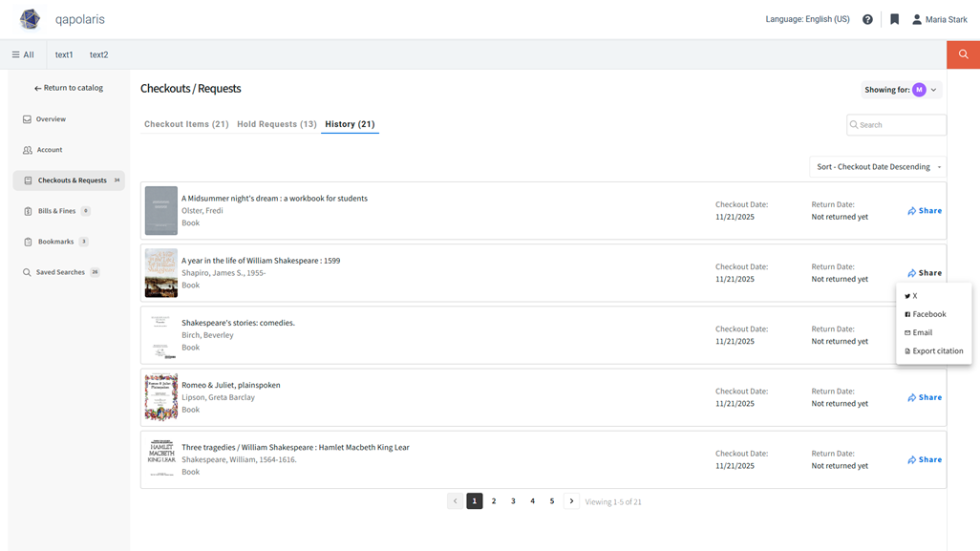Switch to Checkout Items (21) tab
The image size is (980, 551).
click(x=186, y=124)
